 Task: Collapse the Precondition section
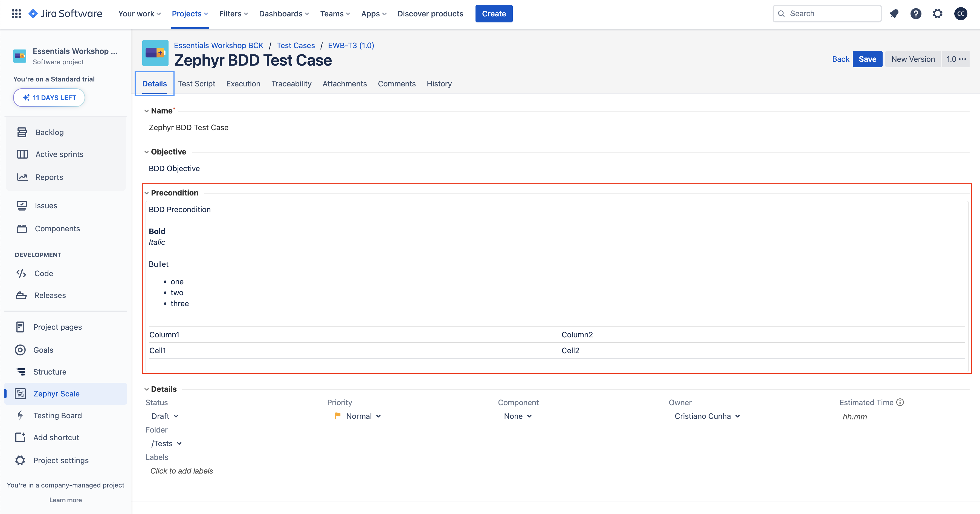tap(146, 193)
